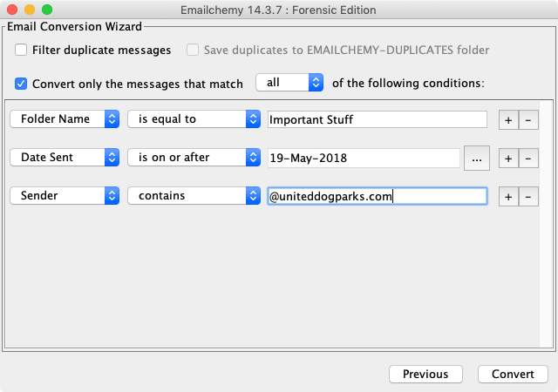
Task: Click the conditions list vertical scrollbar
Action: coord(546,224)
